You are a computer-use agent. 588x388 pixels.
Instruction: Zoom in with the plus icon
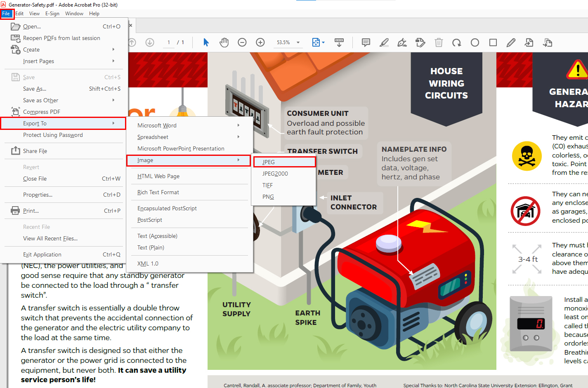[260, 42]
